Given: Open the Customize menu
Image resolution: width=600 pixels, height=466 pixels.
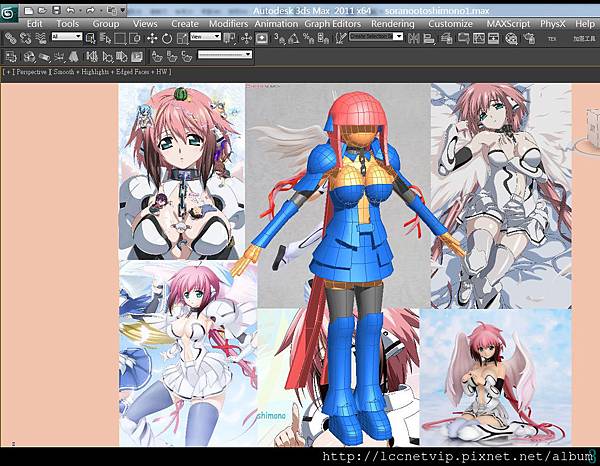Looking at the screenshot, I should point(450,24).
